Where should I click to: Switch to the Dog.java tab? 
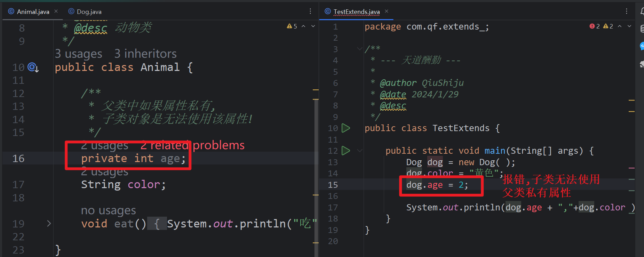click(85, 12)
